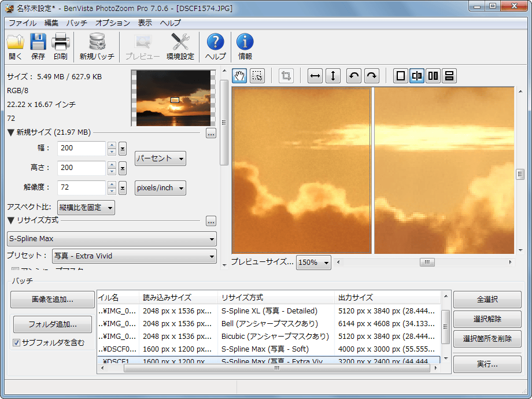This screenshot has height=399, width=532.
Task: Click the 実行... button
Action: click(x=487, y=364)
